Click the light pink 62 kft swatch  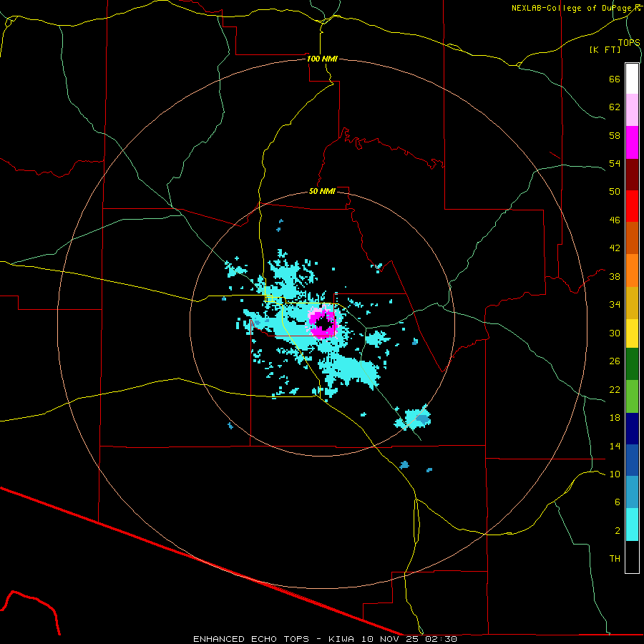coord(632,110)
